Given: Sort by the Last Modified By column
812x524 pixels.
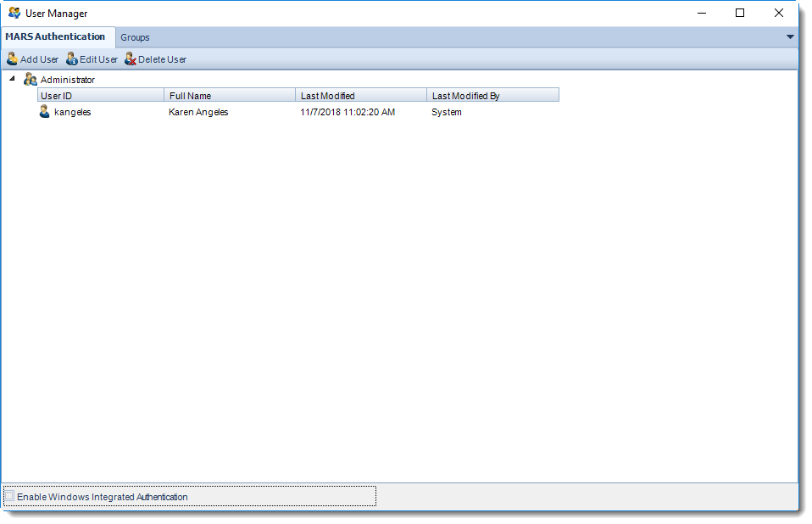Looking at the screenshot, I should tap(493, 95).
